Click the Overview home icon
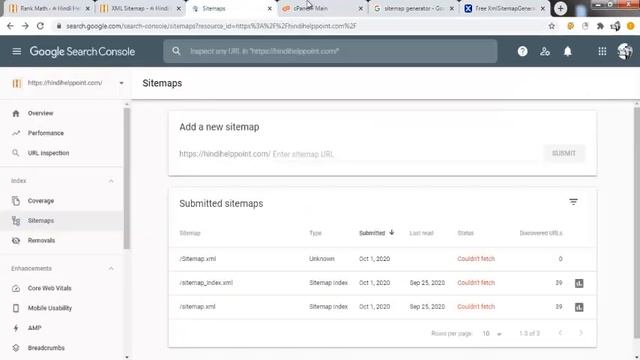The image size is (640, 360). [x=16, y=113]
